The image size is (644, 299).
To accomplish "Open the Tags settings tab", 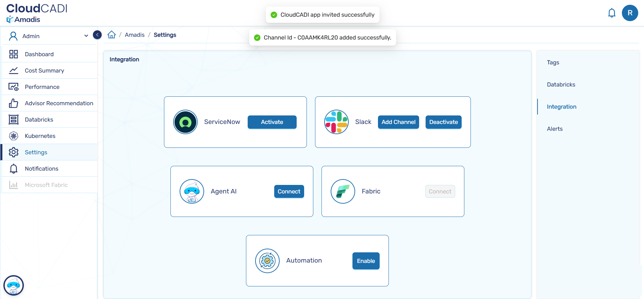I will [553, 62].
